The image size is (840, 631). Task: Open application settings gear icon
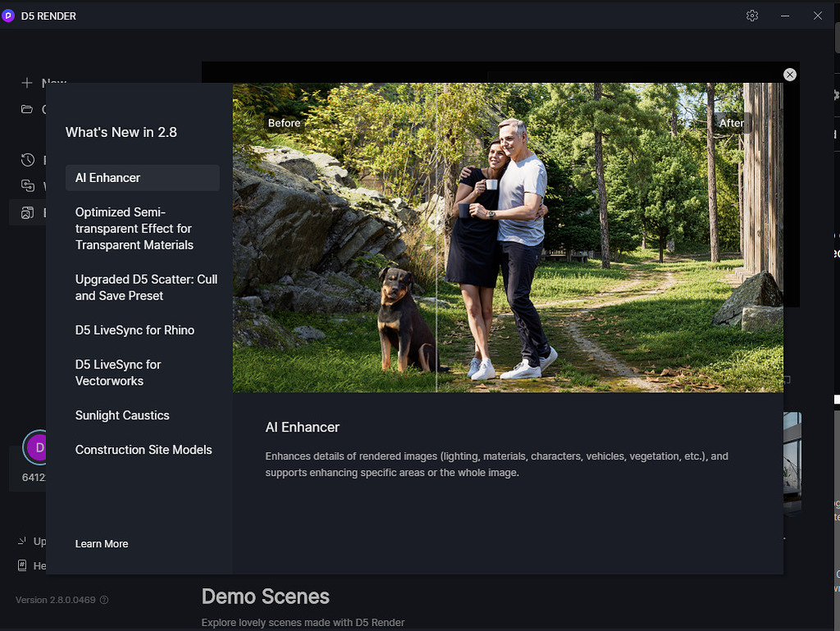click(752, 16)
